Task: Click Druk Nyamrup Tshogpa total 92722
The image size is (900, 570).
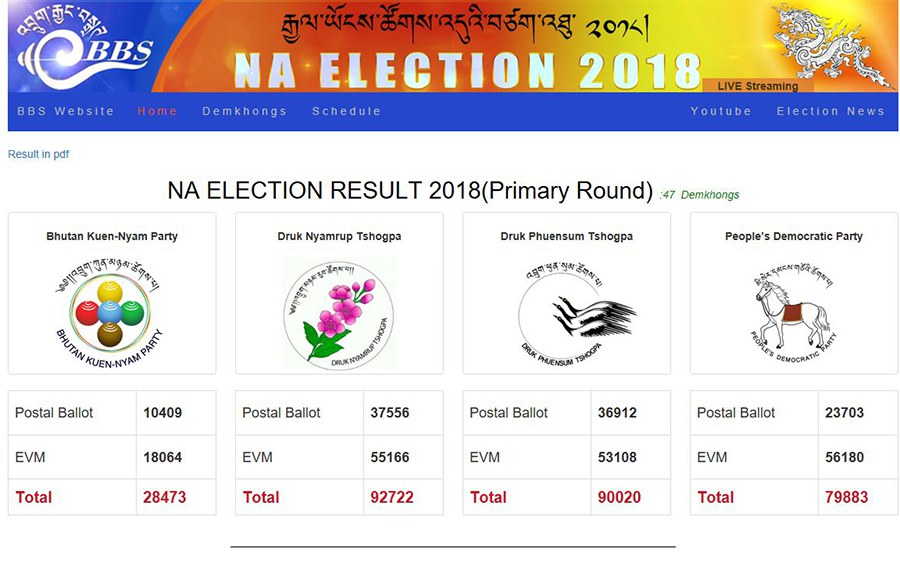Action: click(x=392, y=497)
